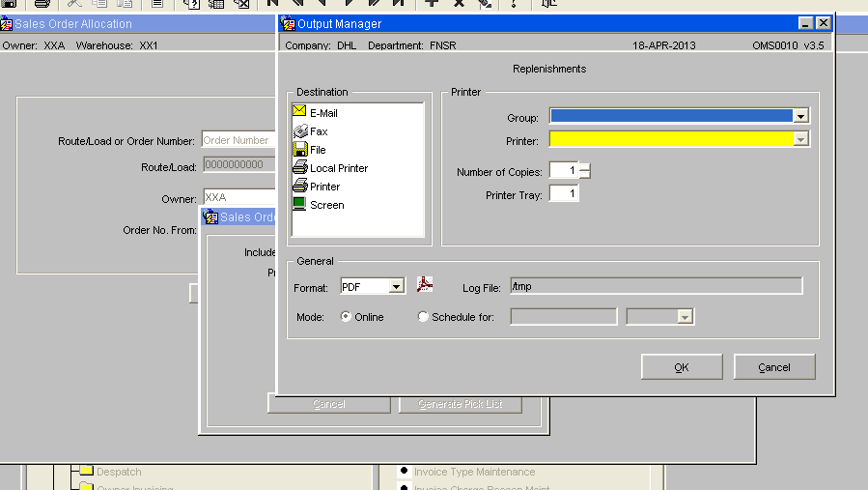Click the Printer Tray field
This screenshot has height=490, width=868.
[x=564, y=193]
